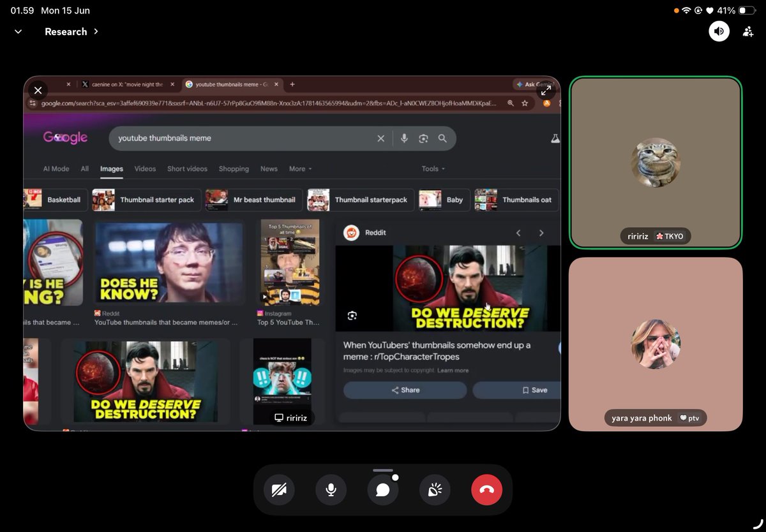Switch to the Short videos tab
This screenshot has height=532, width=766.
click(x=187, y=169)
